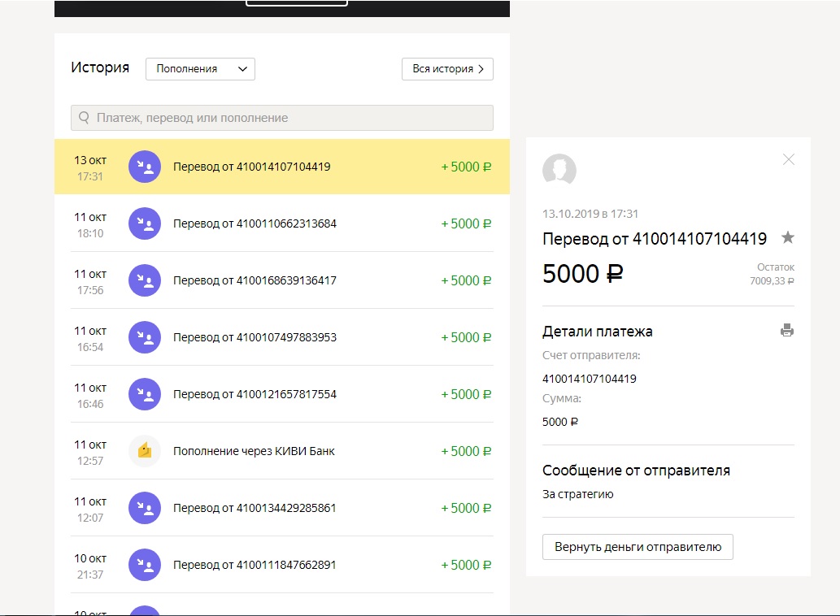
Task: Click the 11 окт 16:54 date
Action: coord(90,339)
